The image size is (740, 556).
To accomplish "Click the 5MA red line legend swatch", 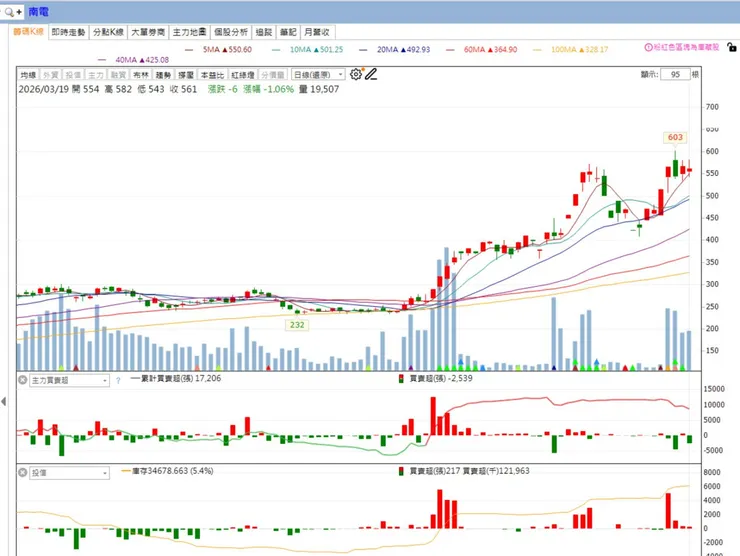I will pos(189,50).
